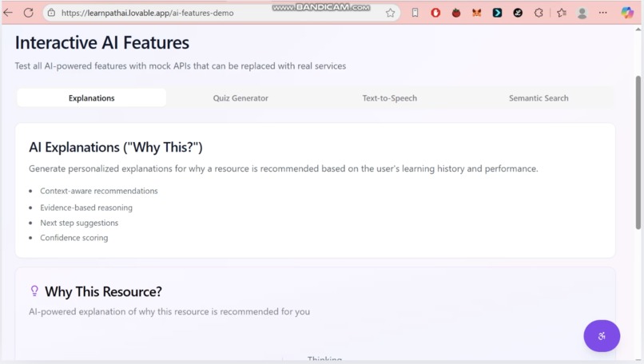Click the 'Test all AI-powered features' subtitle

181,66
